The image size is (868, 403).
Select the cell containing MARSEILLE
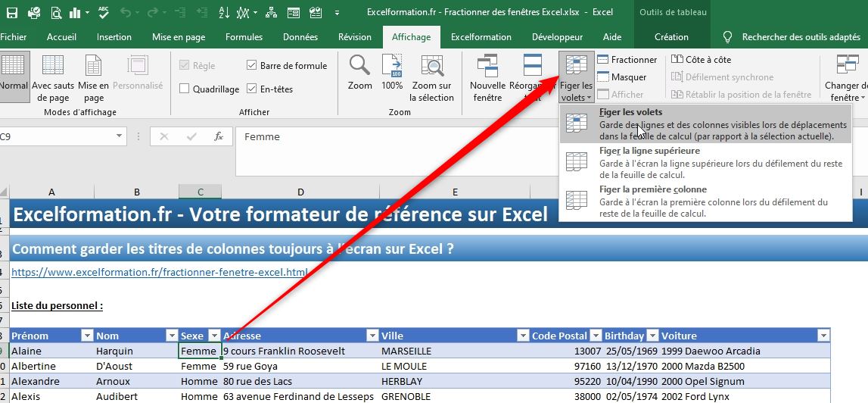pyautogui.click(x=455, y=351)
